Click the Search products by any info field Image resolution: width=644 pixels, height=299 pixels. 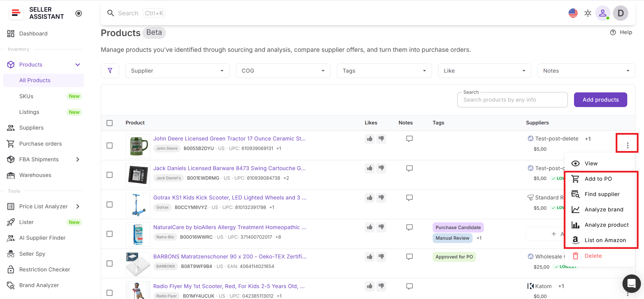[x=512, y=100]
